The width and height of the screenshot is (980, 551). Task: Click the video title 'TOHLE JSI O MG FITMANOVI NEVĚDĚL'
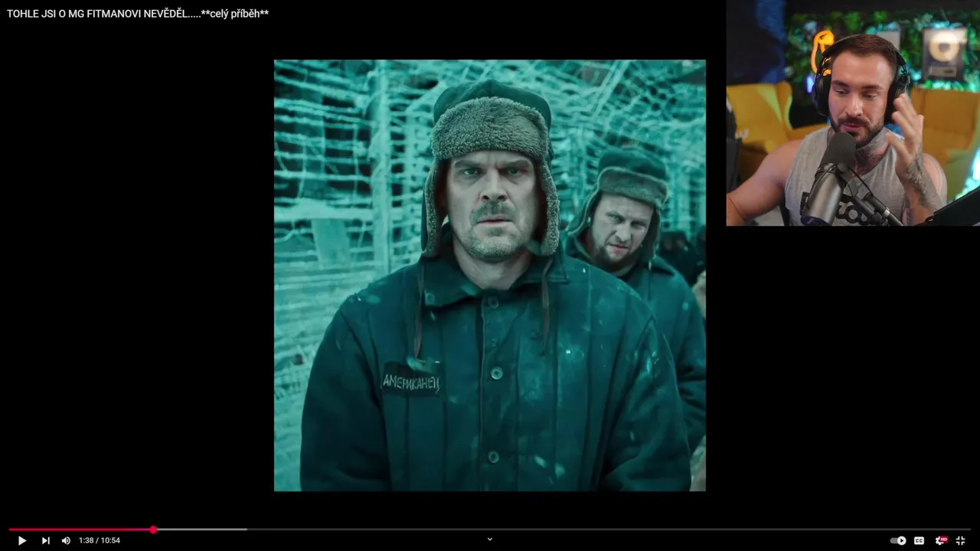point(138,14)
